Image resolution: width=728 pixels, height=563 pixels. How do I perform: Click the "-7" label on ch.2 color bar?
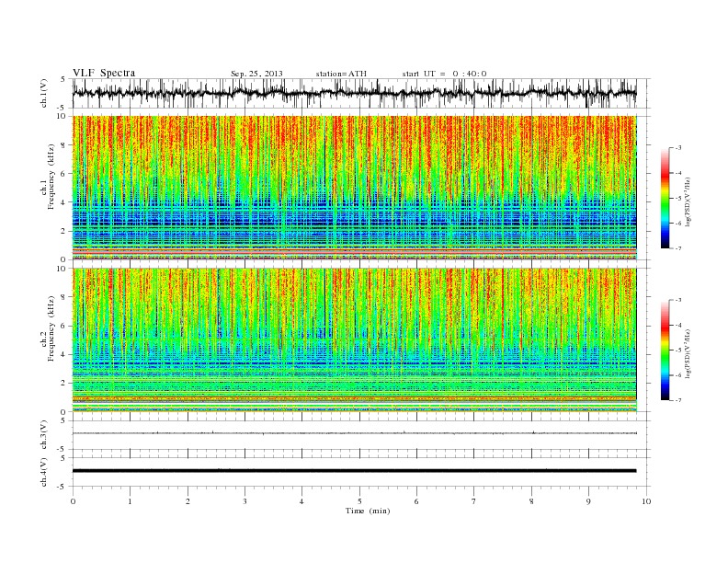(677, 400)
